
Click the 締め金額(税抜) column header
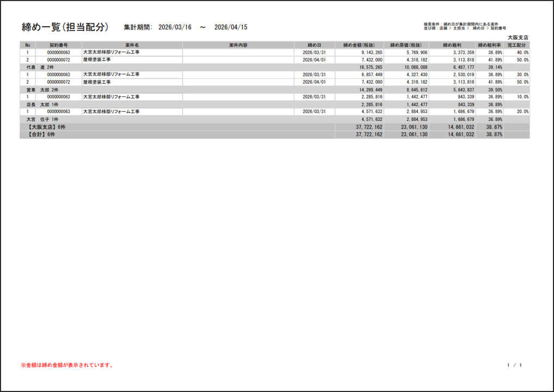(359, 45)
